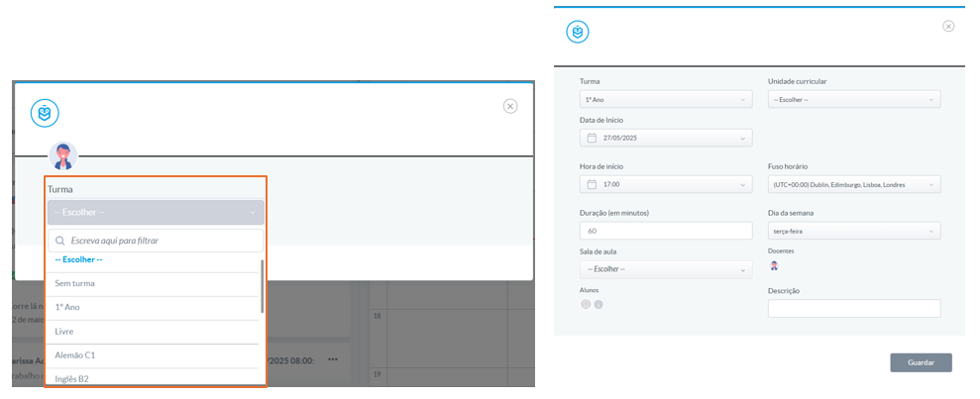
Task: Click the logo icon in right form header
Action: coord(578,32)
